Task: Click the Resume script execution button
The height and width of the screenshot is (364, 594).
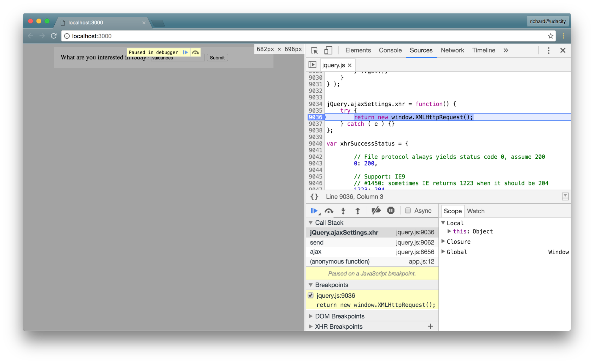Action: click(314, 211)
